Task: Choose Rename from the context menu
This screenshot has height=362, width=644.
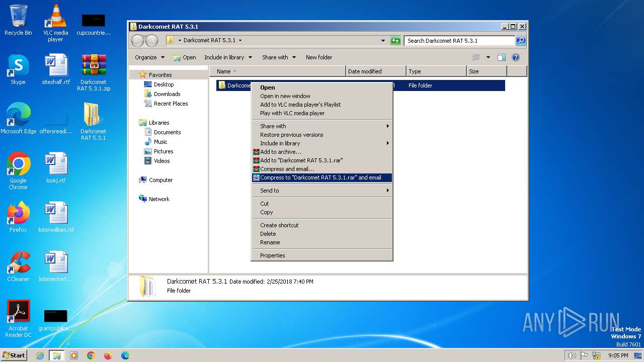Action: [322, 242]
